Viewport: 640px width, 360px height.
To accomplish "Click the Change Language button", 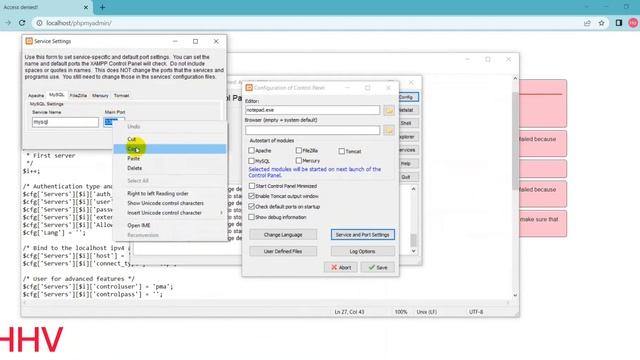I will [x=283, y=235].
